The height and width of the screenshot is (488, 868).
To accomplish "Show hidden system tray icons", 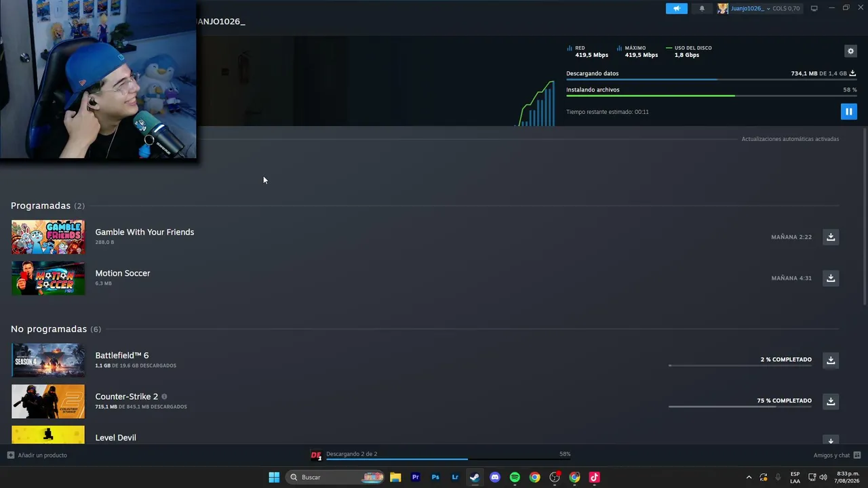I will coord(749,477).
